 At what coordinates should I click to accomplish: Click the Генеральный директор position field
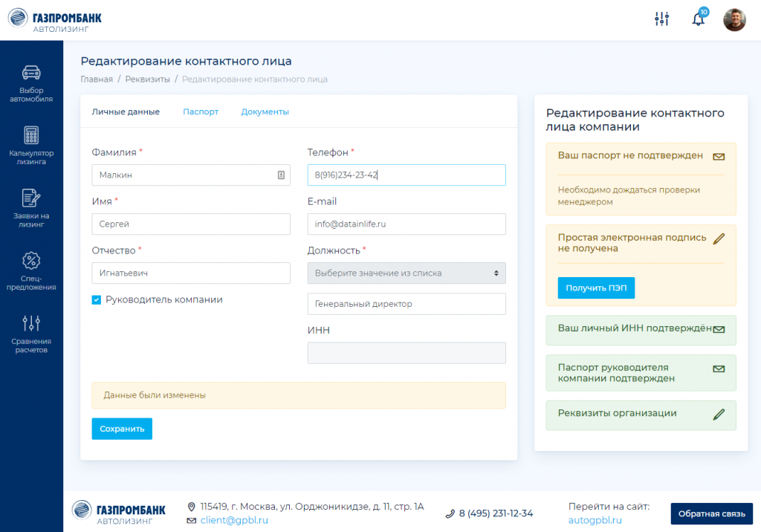407,304
